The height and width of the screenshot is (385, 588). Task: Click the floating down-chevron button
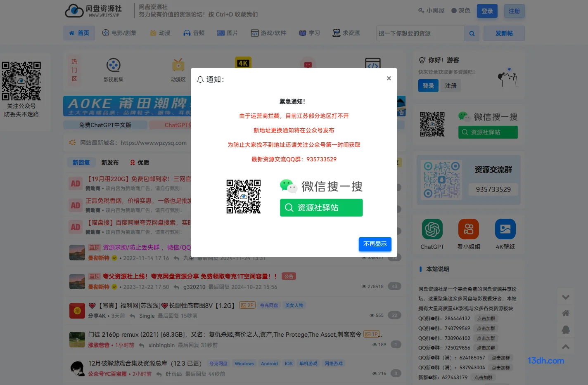566,297
